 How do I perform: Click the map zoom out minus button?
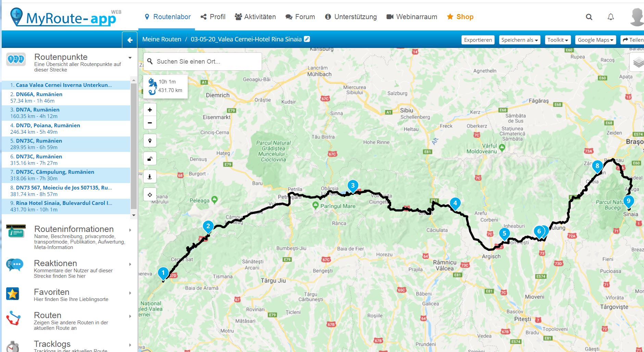(x=150, y=123)
